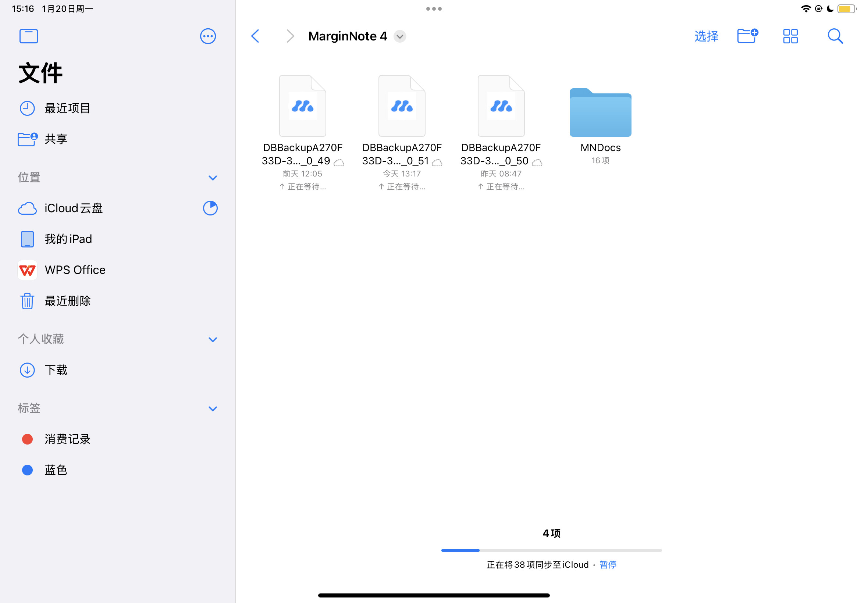Tap the three-dot multitasking control

pos(434,9)
